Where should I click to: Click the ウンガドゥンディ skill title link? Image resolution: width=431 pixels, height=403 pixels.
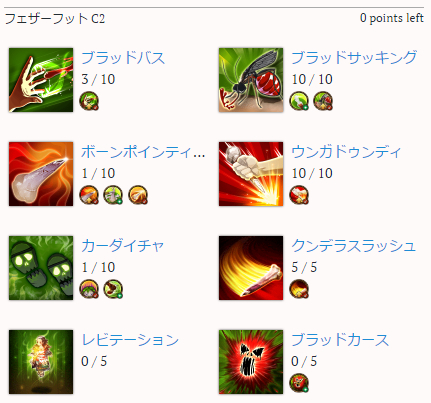coord(346,152)
